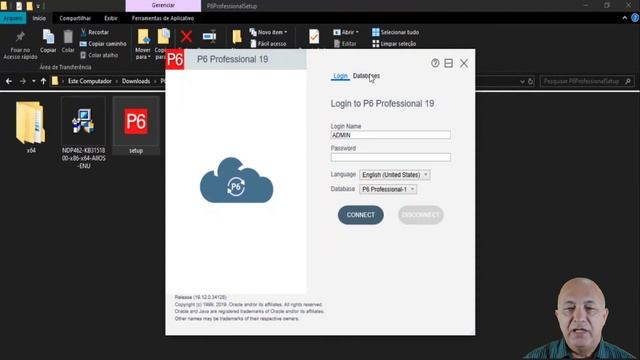Click the Explorer search box

(x=587, y=81)
